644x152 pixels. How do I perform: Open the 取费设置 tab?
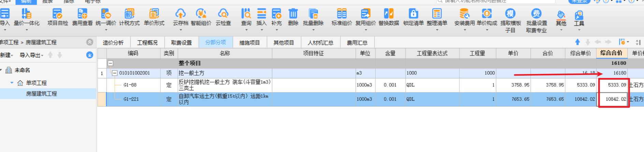(x=182, y=42)
